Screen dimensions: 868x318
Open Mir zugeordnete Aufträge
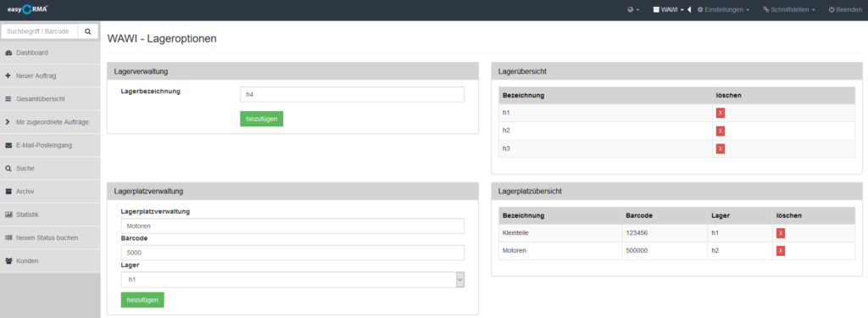point(50,122)
